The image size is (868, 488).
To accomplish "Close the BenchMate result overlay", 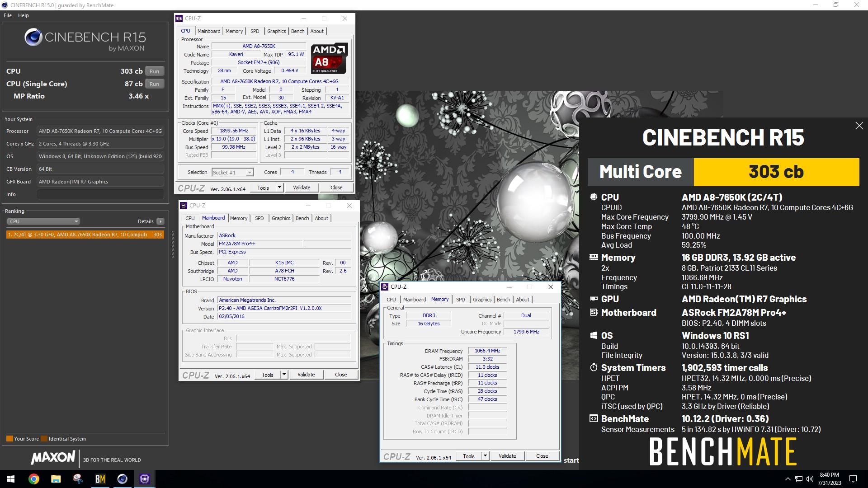I will 859,126.
